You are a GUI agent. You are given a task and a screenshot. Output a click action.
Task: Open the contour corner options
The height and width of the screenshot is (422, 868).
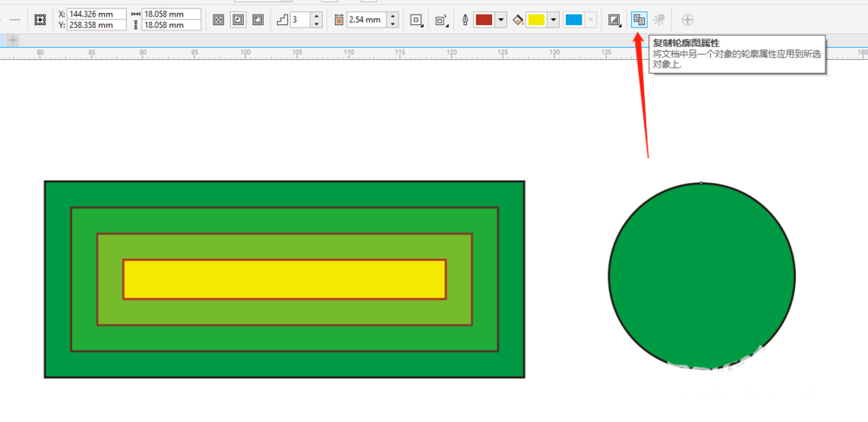(417, 19)
